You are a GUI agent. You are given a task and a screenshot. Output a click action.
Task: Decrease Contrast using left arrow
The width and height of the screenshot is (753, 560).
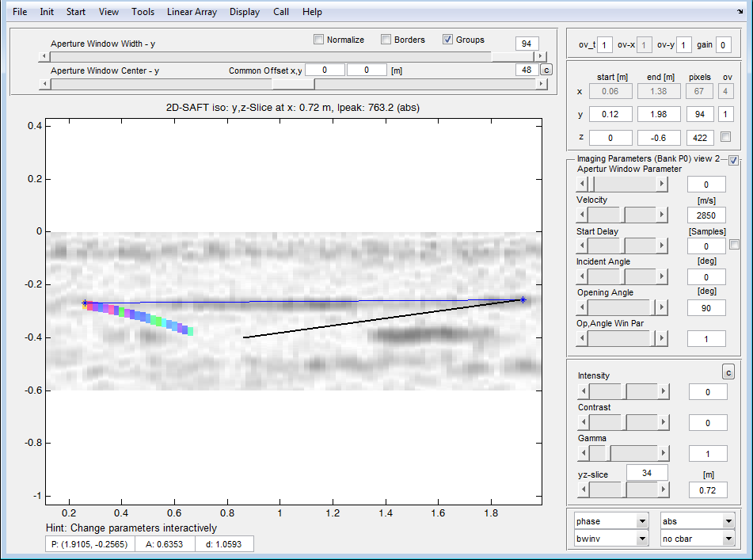584,422
